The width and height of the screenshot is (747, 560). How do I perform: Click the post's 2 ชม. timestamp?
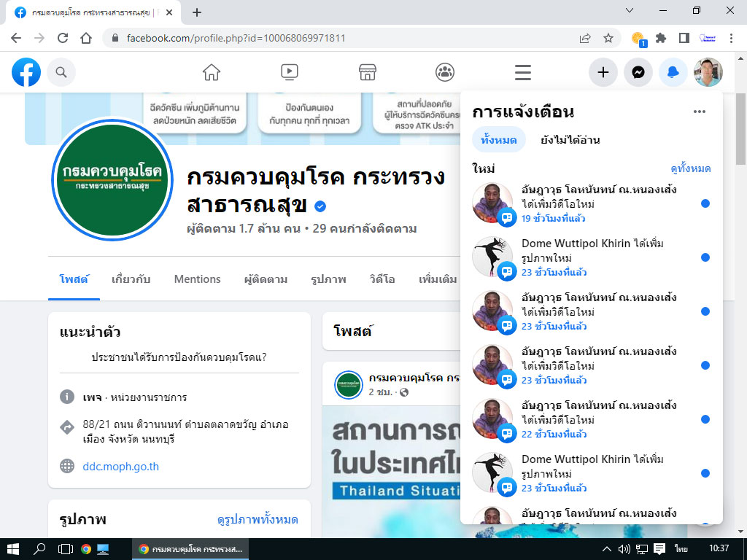381,392
